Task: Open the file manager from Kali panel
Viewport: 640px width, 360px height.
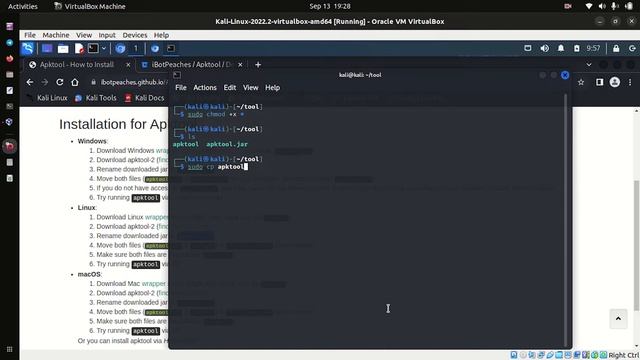Action: tap(63, 49)
